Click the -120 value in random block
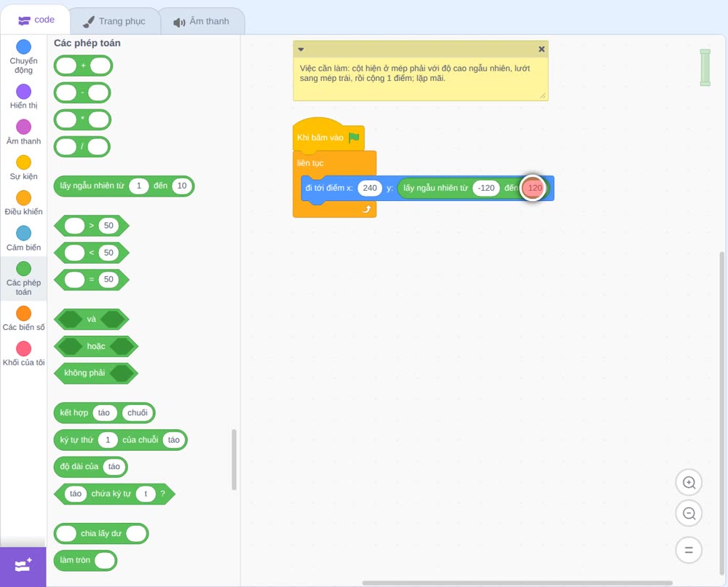728x587 pixels. click(x=486, y=188)
